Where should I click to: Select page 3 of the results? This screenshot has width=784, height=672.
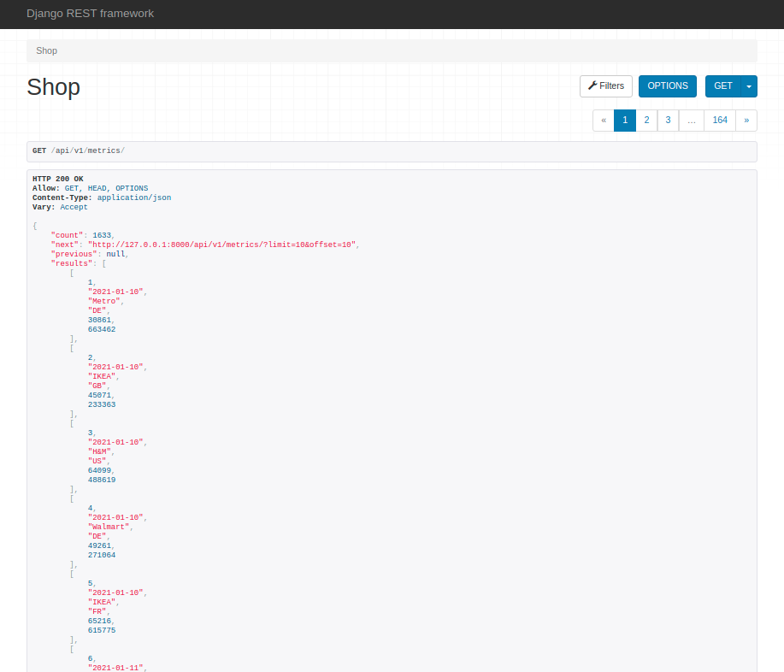click(x=668, y=120)
